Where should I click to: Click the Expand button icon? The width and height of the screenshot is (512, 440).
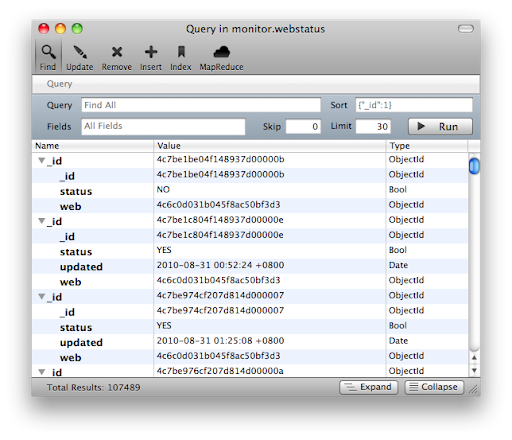(350, 387)
